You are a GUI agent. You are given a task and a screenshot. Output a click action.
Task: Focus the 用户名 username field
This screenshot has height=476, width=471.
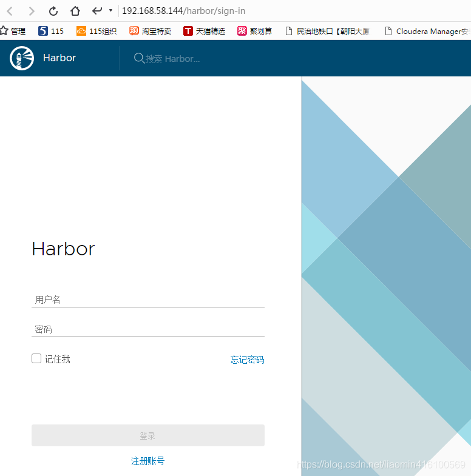tap(148, 300)
